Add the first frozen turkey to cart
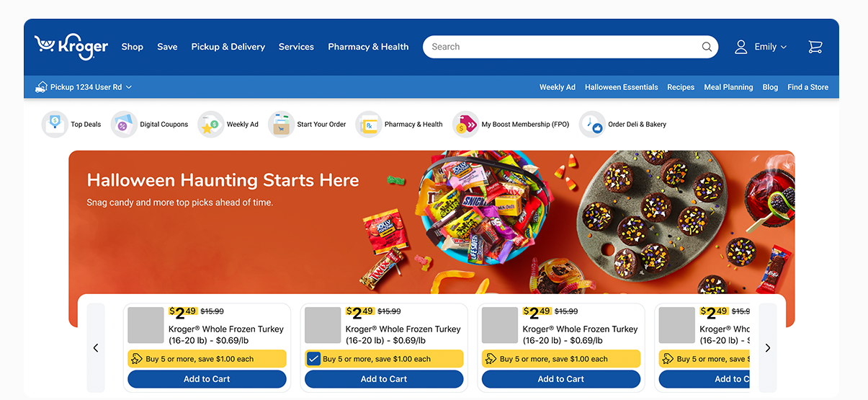Screen dimensions: 868x400 [x=207, y=379]
